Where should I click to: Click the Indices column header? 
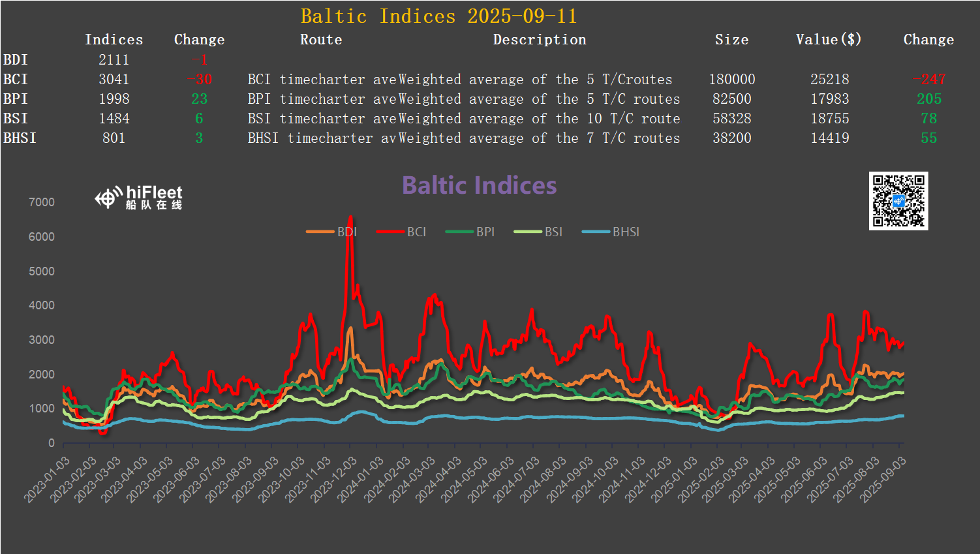(114, 40)
